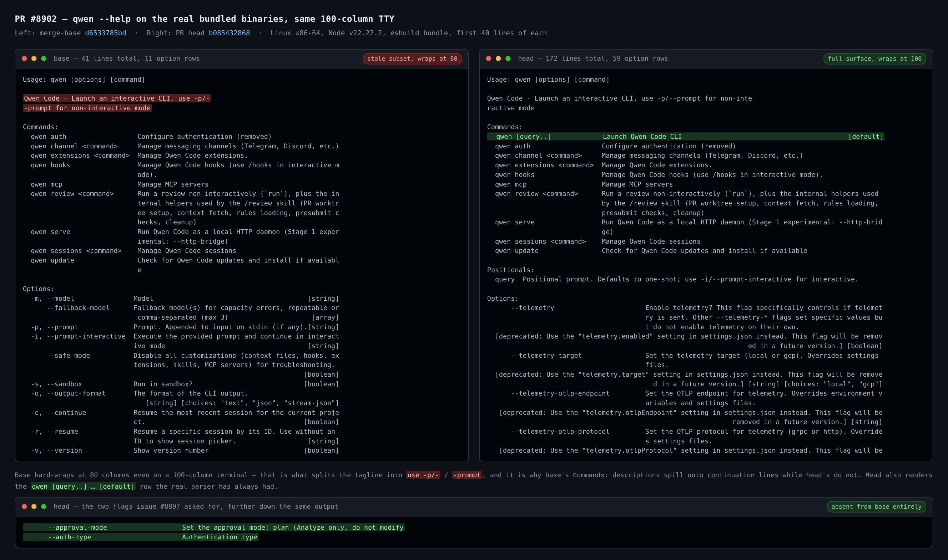Click the red dot in the 172-line head pane header

coord(489,58)
